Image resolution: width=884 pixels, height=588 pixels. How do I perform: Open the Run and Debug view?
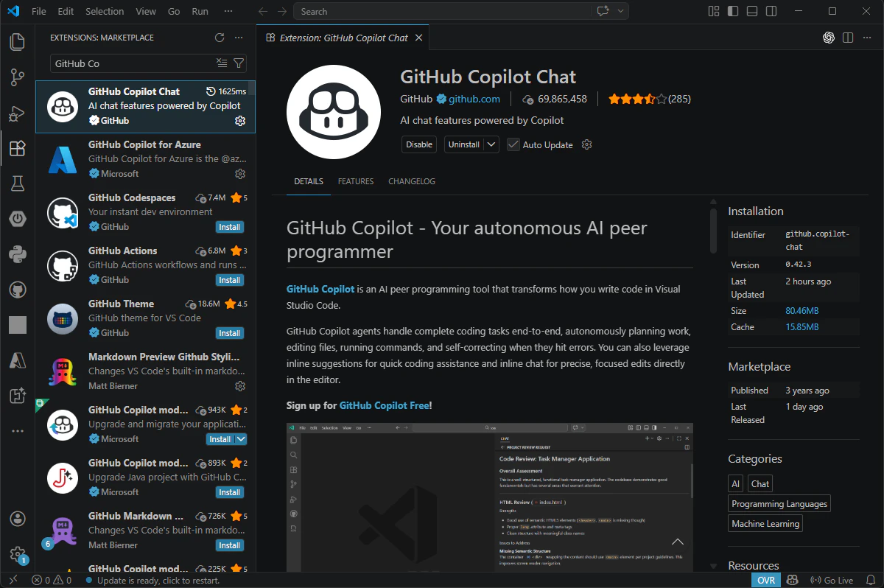point(17,113)
